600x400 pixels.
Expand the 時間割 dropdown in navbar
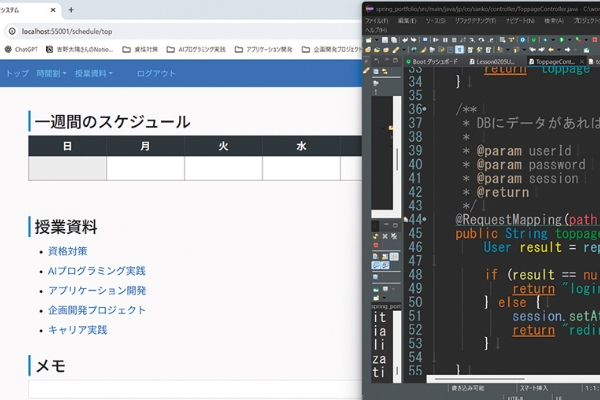[x=48, y=74]
